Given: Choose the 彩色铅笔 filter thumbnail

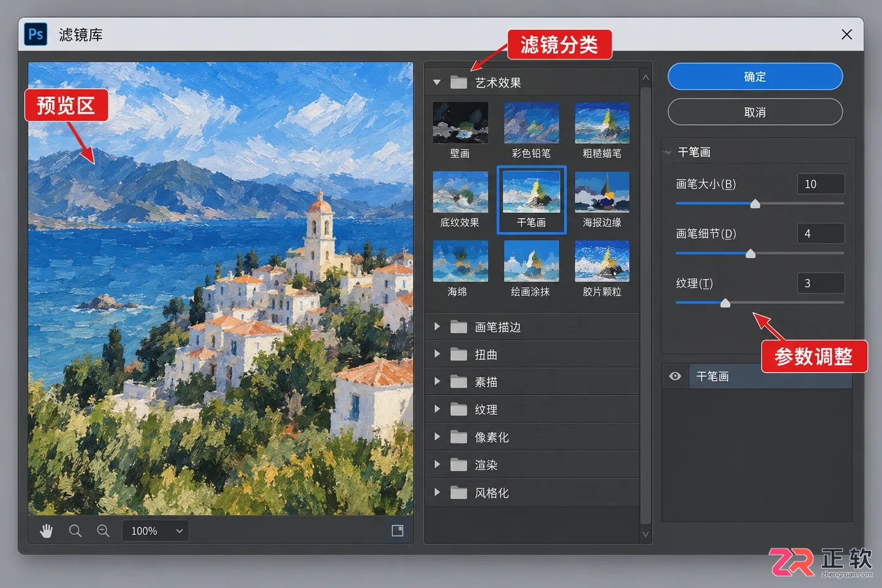Looking at the screenshot, I should (531, 123).
